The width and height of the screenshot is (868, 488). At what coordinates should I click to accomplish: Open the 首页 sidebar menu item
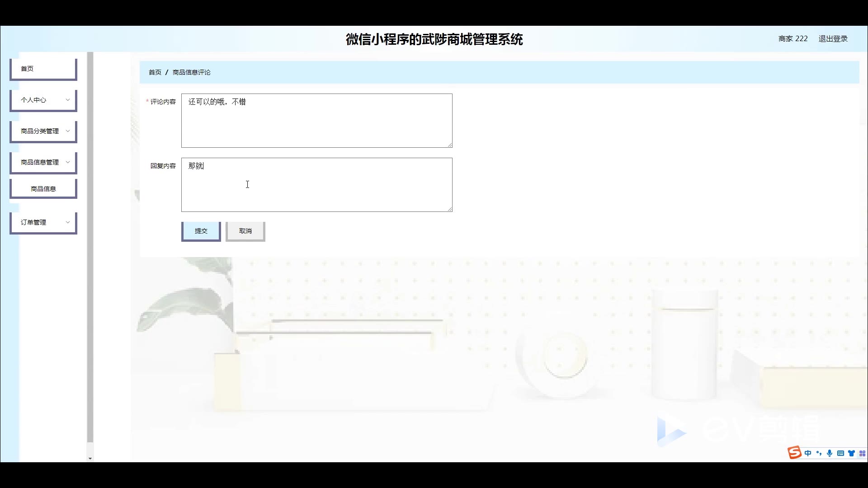[43, 69]
